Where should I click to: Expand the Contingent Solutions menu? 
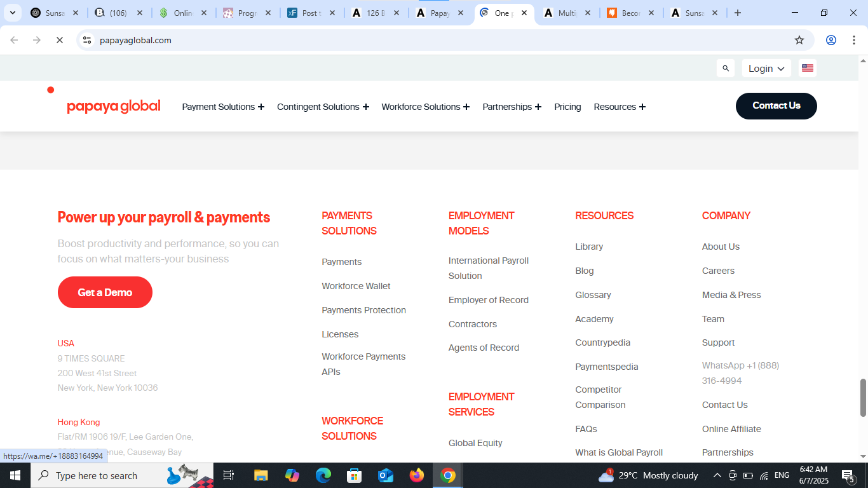(323, 107)
